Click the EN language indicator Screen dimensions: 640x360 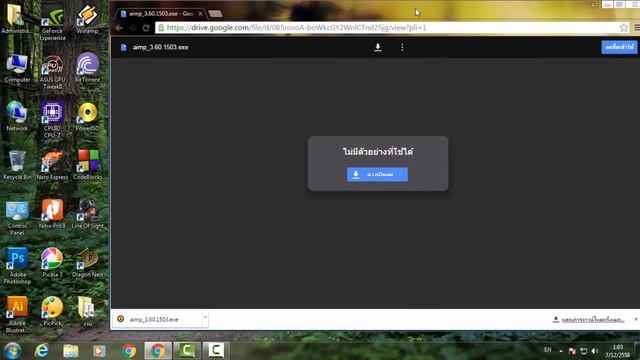click(547, 350)
